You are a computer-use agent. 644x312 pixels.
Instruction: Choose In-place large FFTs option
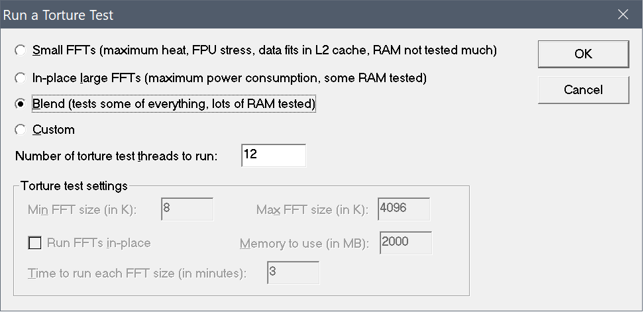tap(21, 78)
